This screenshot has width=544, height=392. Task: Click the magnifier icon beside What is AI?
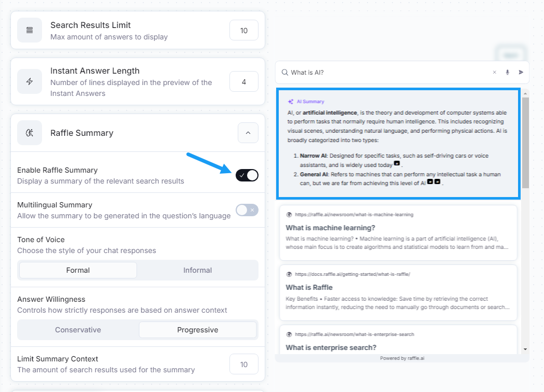[x=285, y=72]
